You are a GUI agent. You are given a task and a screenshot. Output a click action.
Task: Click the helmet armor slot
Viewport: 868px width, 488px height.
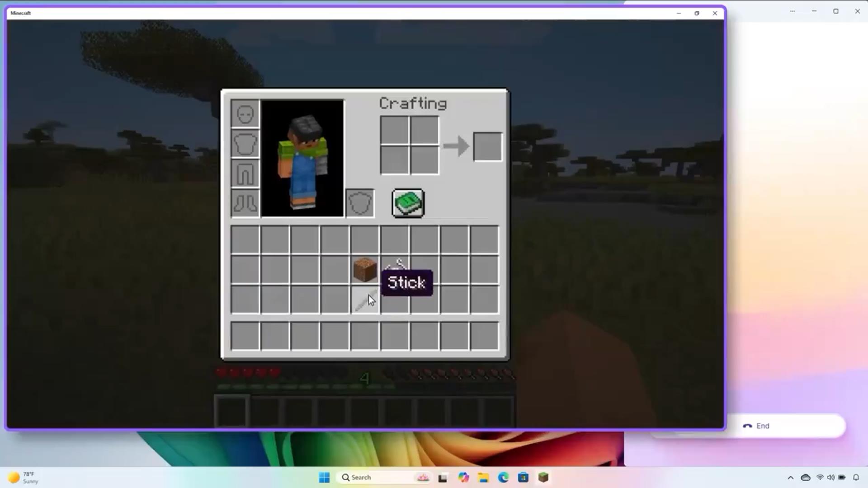point(245,114)
